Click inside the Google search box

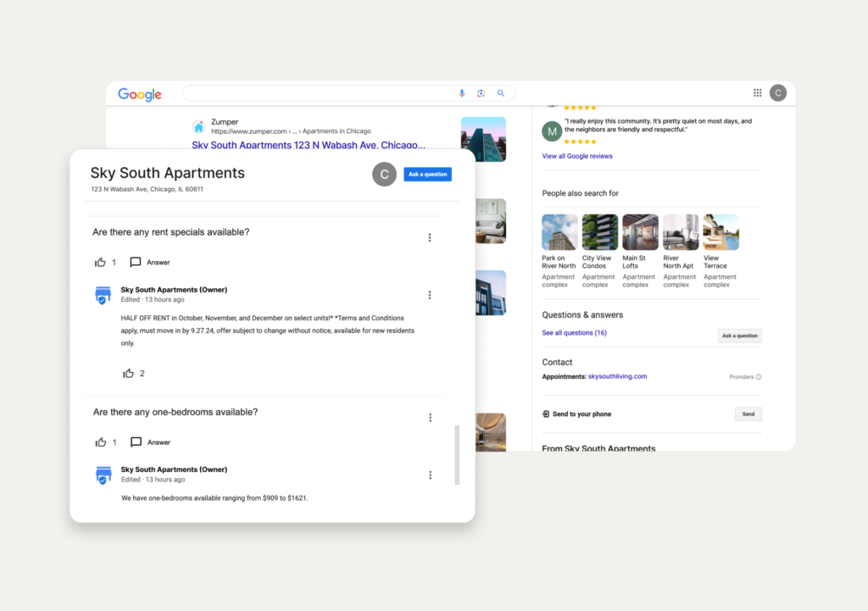(322, 93)
